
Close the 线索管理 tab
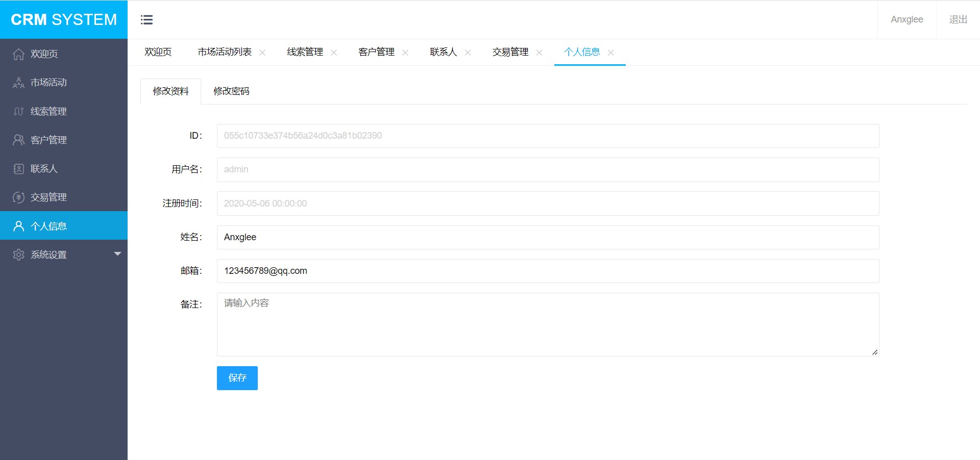click(334, 53)
